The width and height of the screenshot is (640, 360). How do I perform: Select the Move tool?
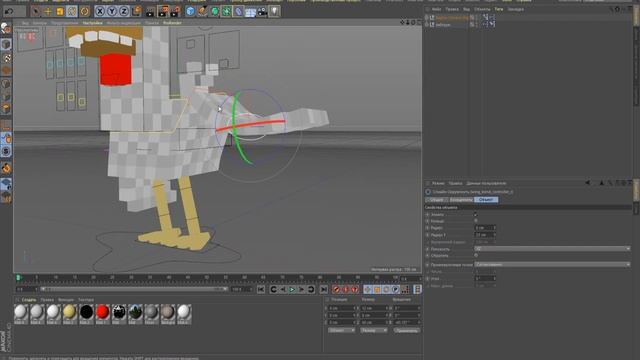(48, 11)
